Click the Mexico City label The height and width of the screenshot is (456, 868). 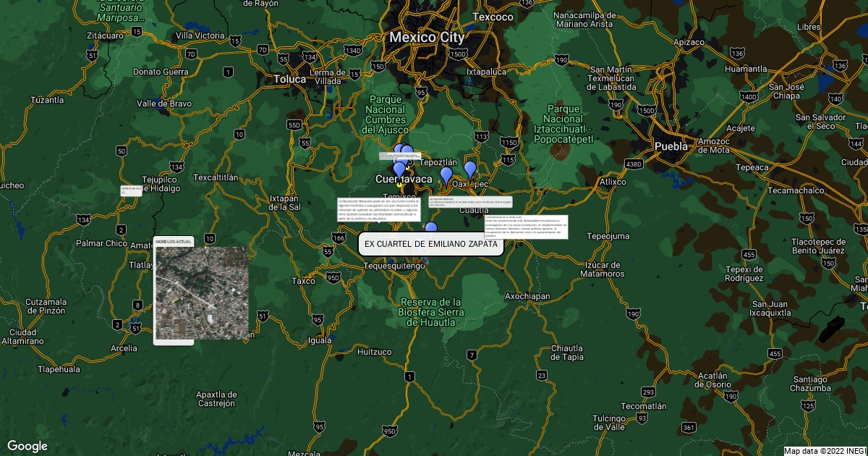tap(427, 37)
